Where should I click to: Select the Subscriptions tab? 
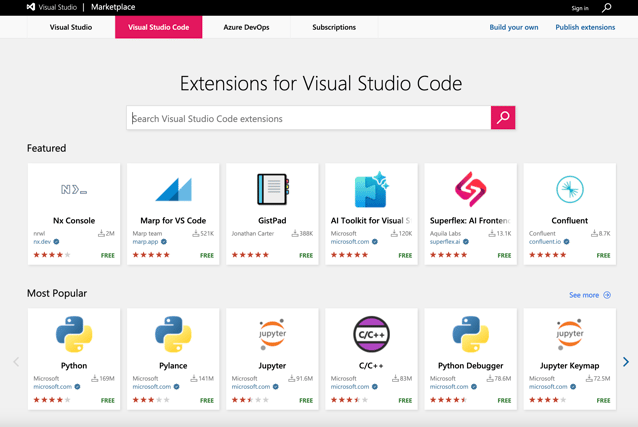[x=334, y=27]
